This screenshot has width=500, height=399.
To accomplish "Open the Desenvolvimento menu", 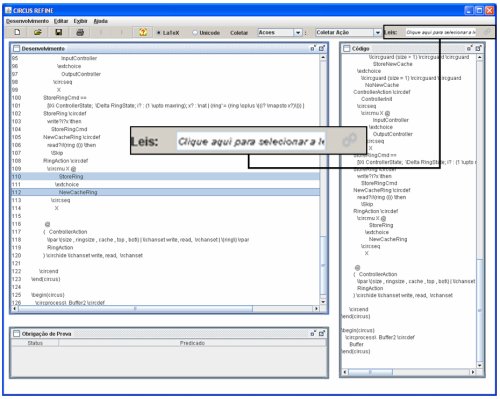I will tap(27, 21).
